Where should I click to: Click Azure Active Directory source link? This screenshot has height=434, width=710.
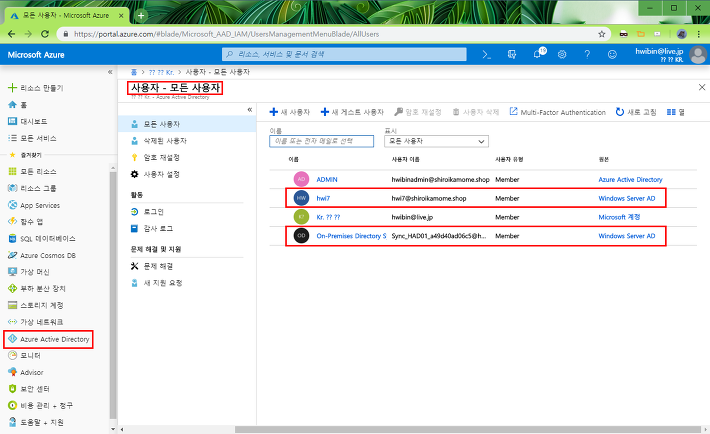click(630, 179)
